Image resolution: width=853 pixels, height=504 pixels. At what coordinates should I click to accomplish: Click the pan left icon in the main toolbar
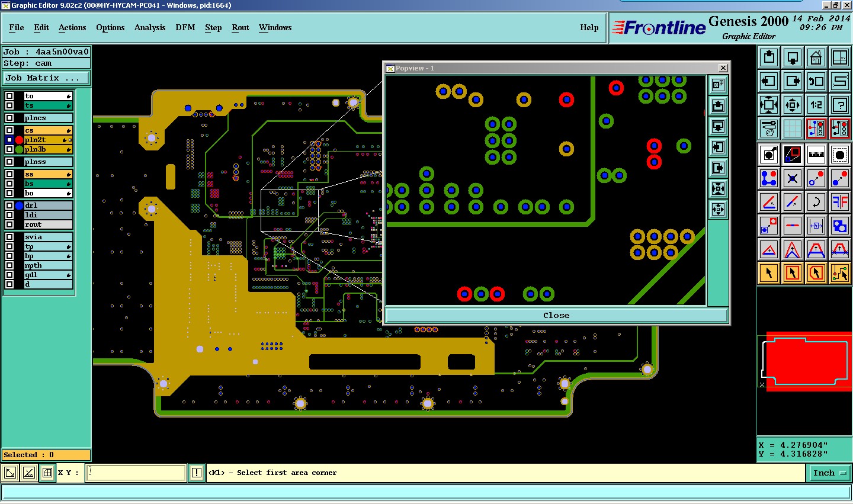[x=769, y=81]
